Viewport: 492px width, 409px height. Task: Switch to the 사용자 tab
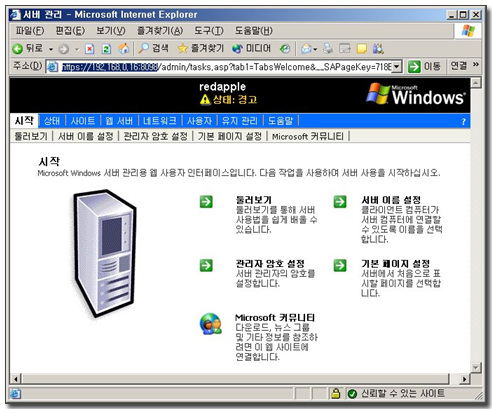click(199, 121)
